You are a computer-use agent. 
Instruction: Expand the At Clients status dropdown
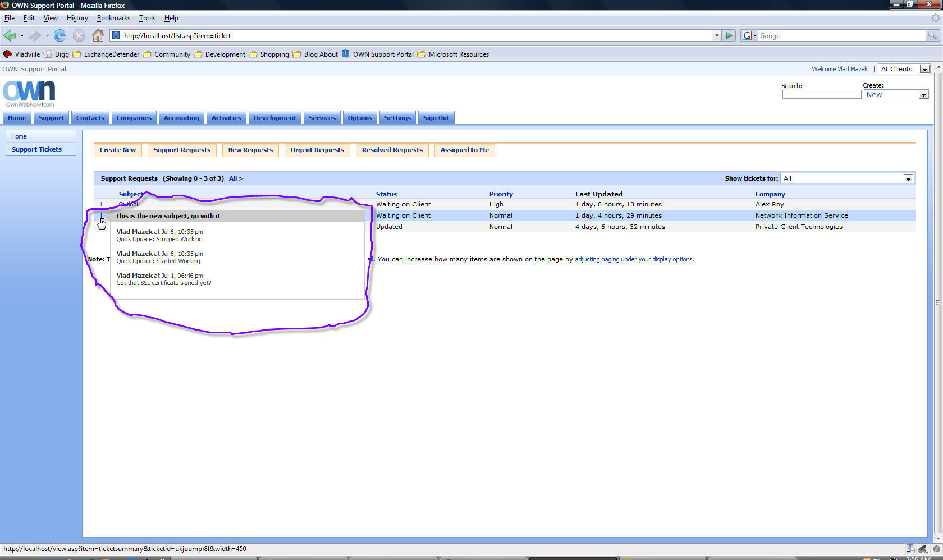click(x=924, y=69)
